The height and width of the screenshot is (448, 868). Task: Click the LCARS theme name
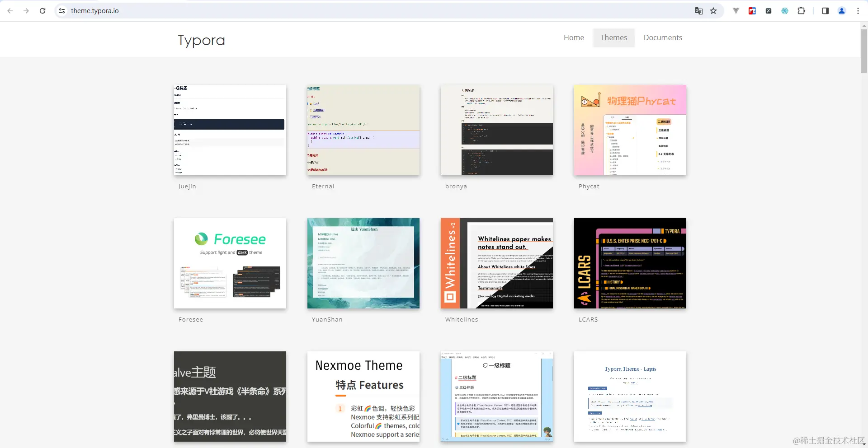588,320
